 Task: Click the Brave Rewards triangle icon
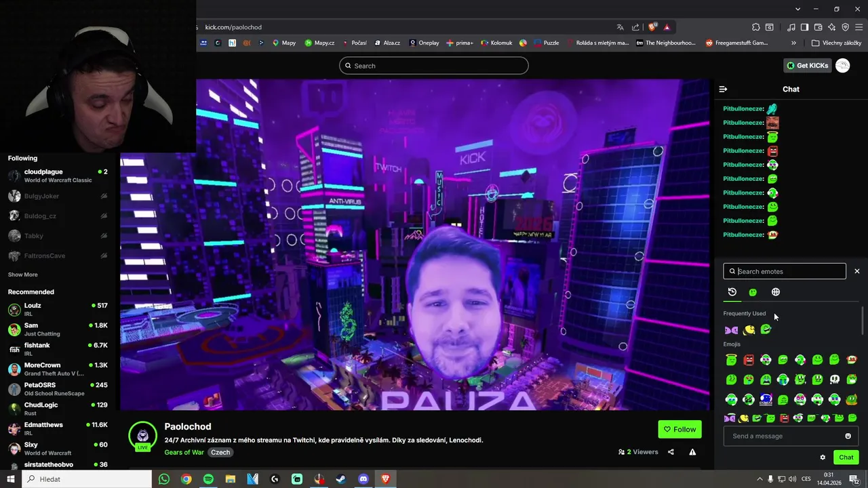click(x=667, y=27)
